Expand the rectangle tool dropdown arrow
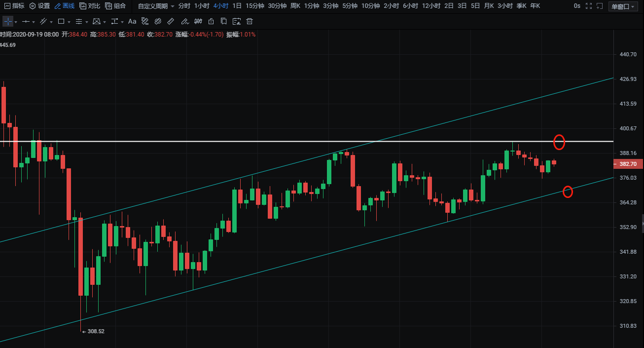The width and height of the screenshot is (644, 348). click(69, 22)
